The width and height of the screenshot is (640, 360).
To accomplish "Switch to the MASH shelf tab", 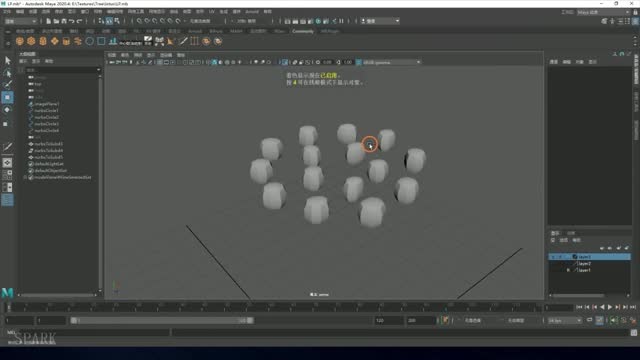I will click(x=236, y=31).
